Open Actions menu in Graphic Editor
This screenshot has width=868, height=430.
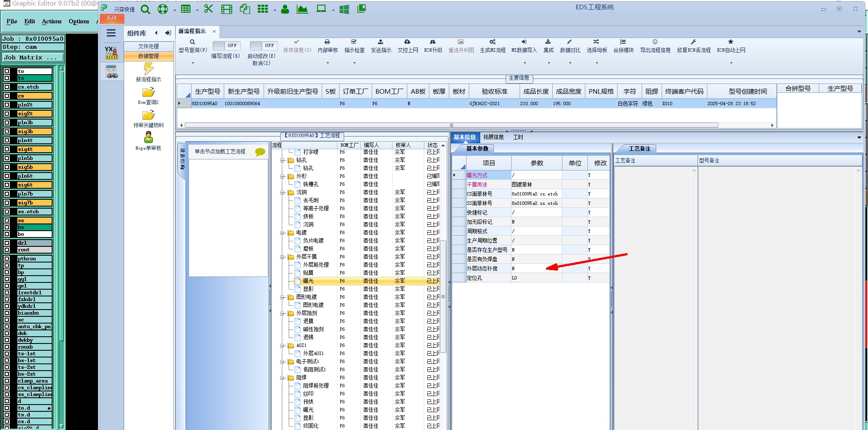tap(52, 21)
